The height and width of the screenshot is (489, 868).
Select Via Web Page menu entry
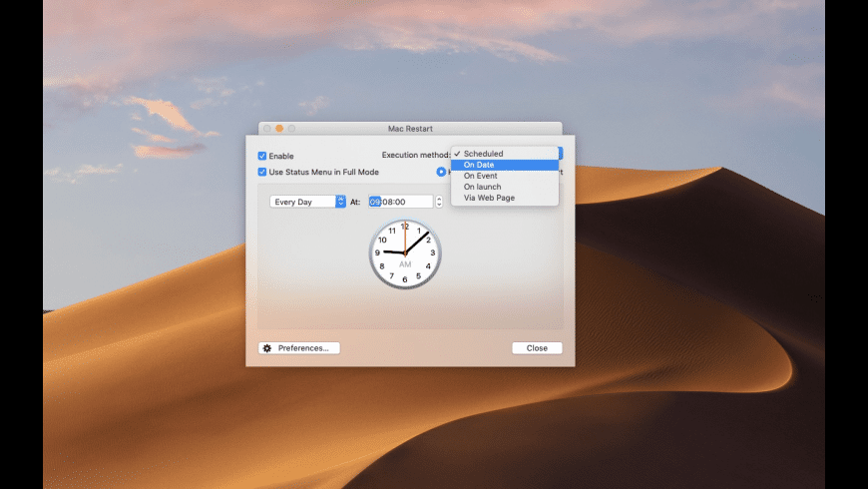point(505,198)
